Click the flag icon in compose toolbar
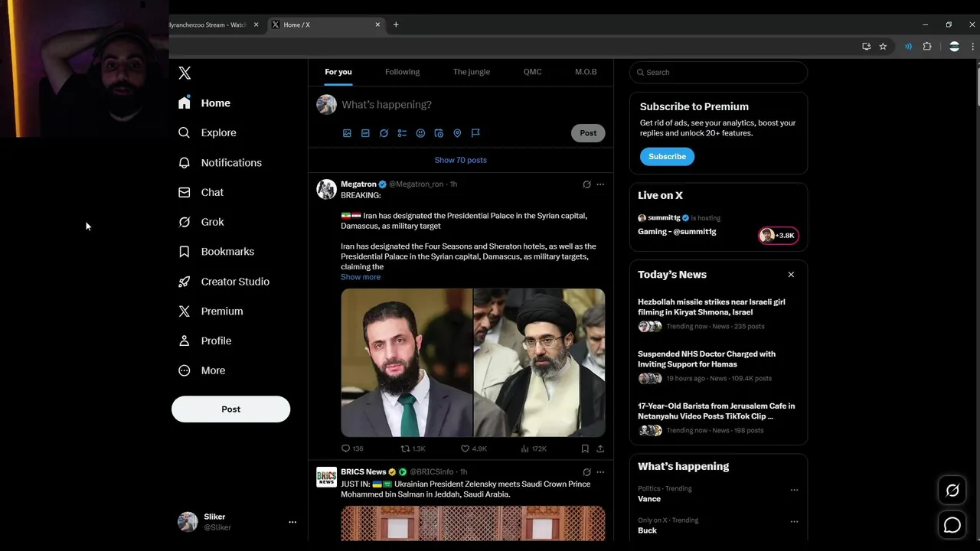This screenshot has height=551, width=980. click(x=475, y=133)
